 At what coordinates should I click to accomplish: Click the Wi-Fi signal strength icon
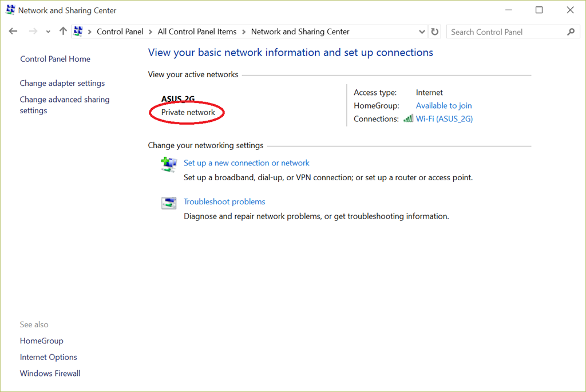coord(408,119)
